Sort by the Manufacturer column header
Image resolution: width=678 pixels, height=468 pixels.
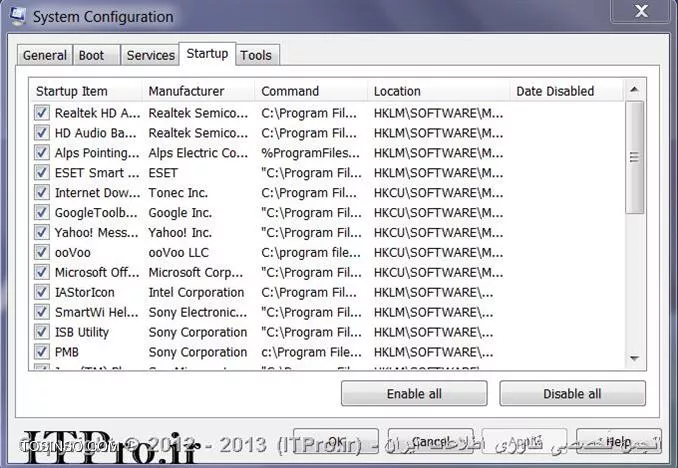(x=198, y=91)
